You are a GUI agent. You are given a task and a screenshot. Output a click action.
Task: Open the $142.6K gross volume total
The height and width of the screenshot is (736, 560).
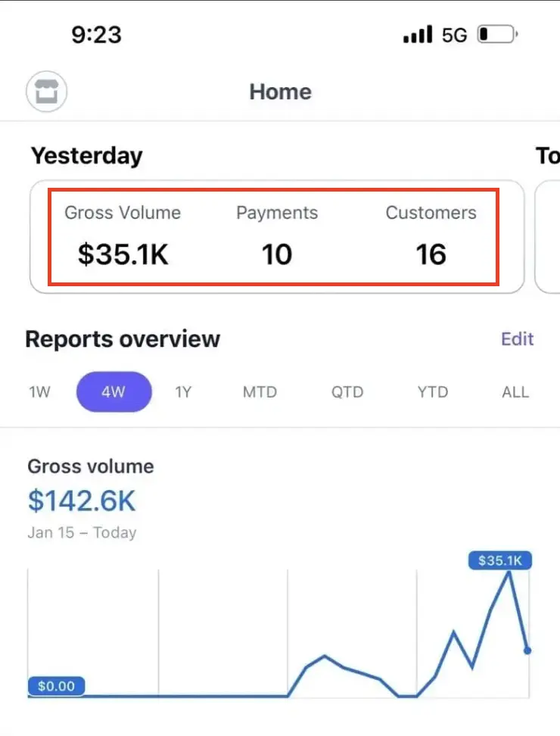pyautogui.click(x=82, y=501)
